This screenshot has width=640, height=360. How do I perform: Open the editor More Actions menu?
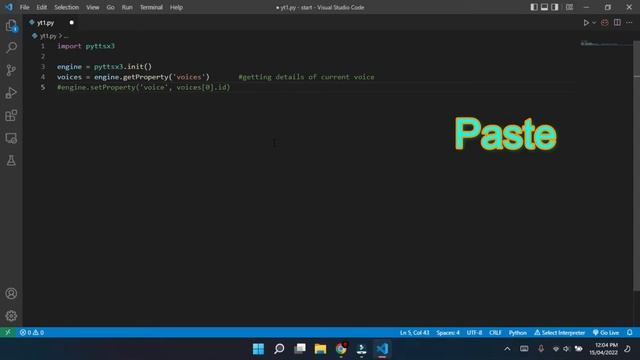(x=629, y=23)
